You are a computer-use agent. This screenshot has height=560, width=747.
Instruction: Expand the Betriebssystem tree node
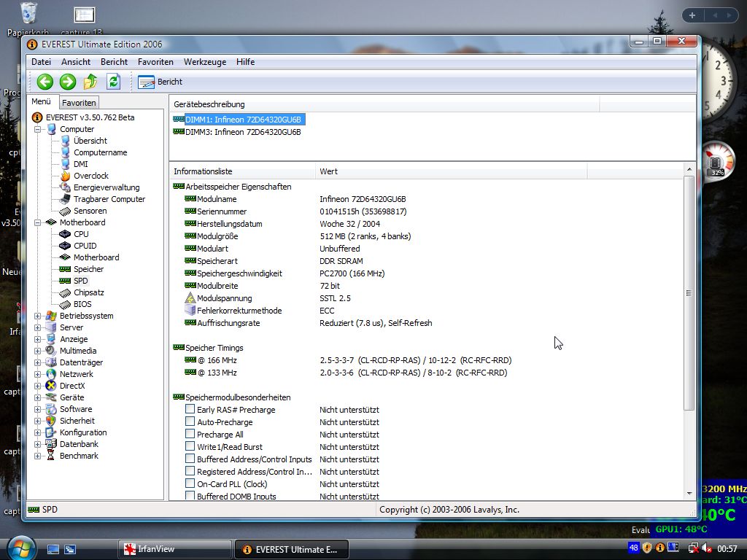[38, 316]
